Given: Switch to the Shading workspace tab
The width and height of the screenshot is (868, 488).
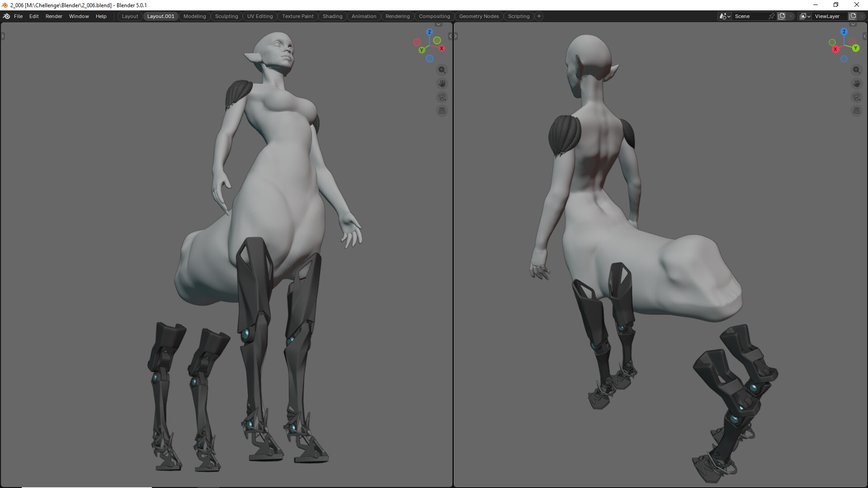Looking at the screenshot, I should [332, 16].
